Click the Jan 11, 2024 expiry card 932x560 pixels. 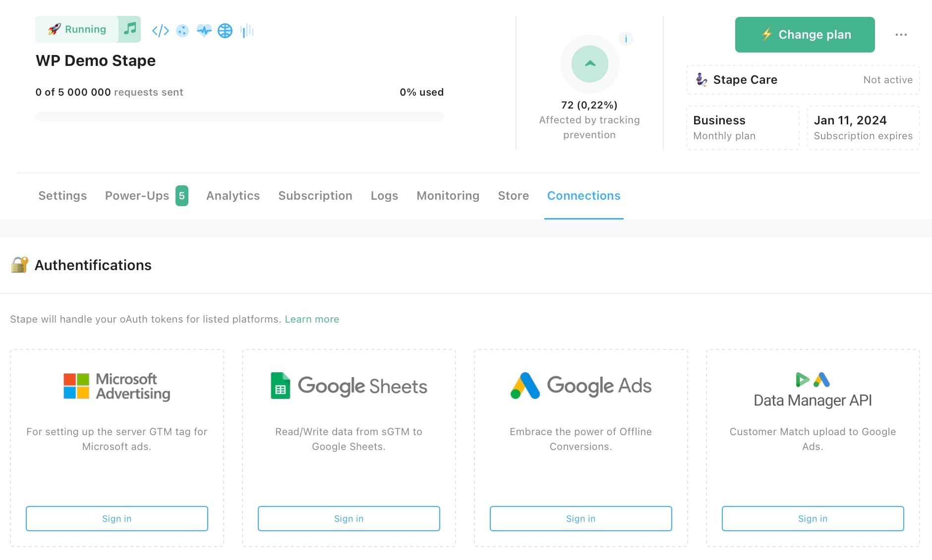pos(863,128)
